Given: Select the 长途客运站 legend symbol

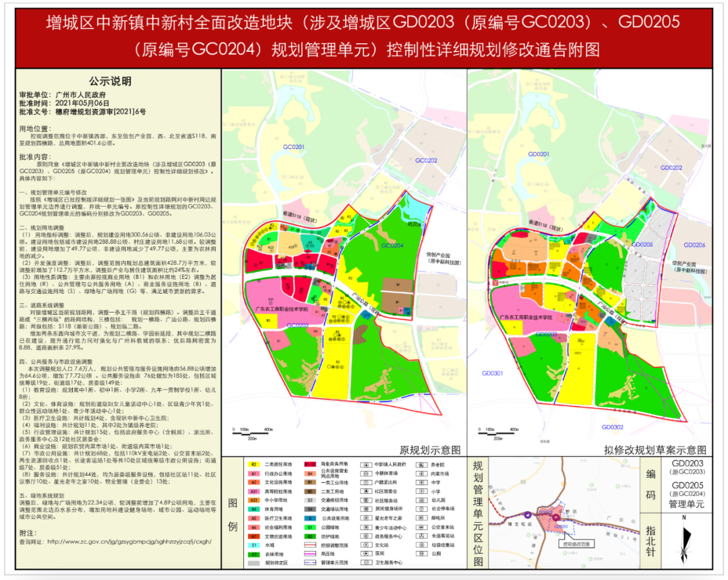Looking at the screenshot, I should click(421, 536).
